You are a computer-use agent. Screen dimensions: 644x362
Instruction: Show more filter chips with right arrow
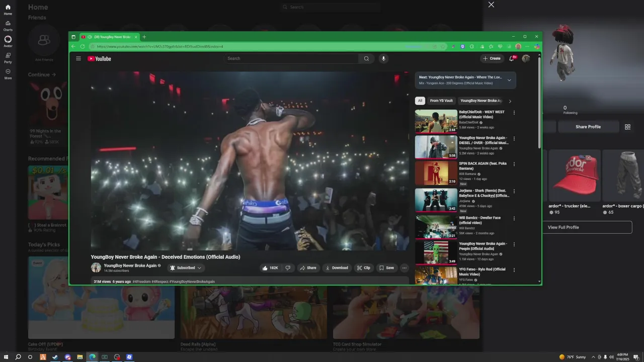click(x=510, y=101)
